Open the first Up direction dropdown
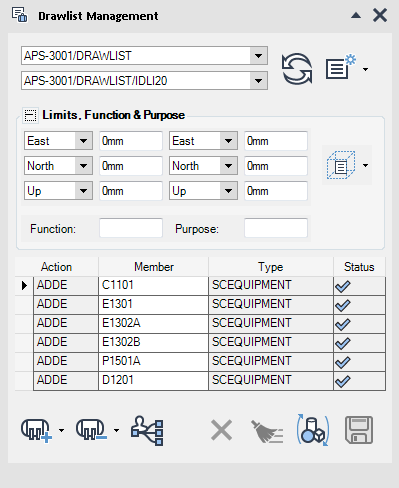The height and width of the screenshot is (488, 399). pyautogui.click(x=84, y=191)
